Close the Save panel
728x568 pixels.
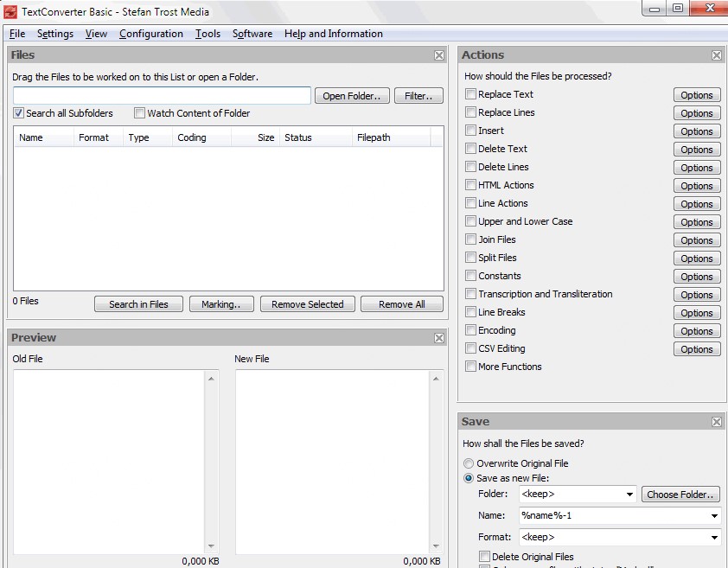(x=717, y=422)
